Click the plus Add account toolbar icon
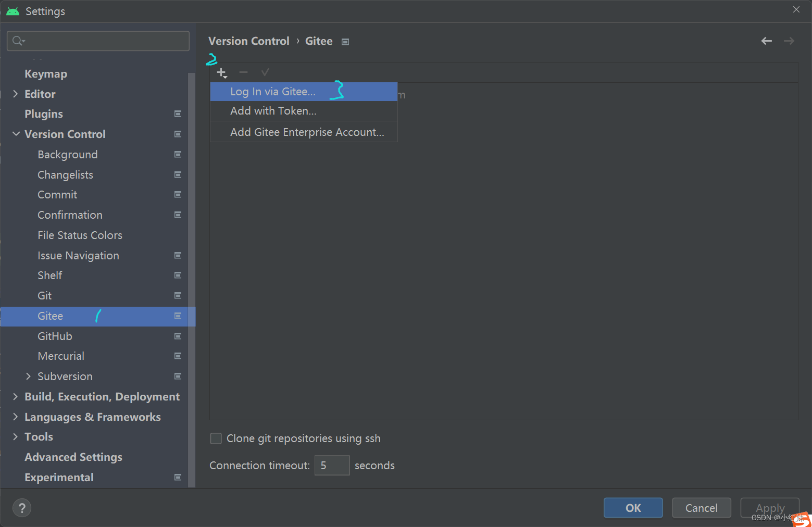The height and width of the screenshot is (527, 812). point(222,72)
